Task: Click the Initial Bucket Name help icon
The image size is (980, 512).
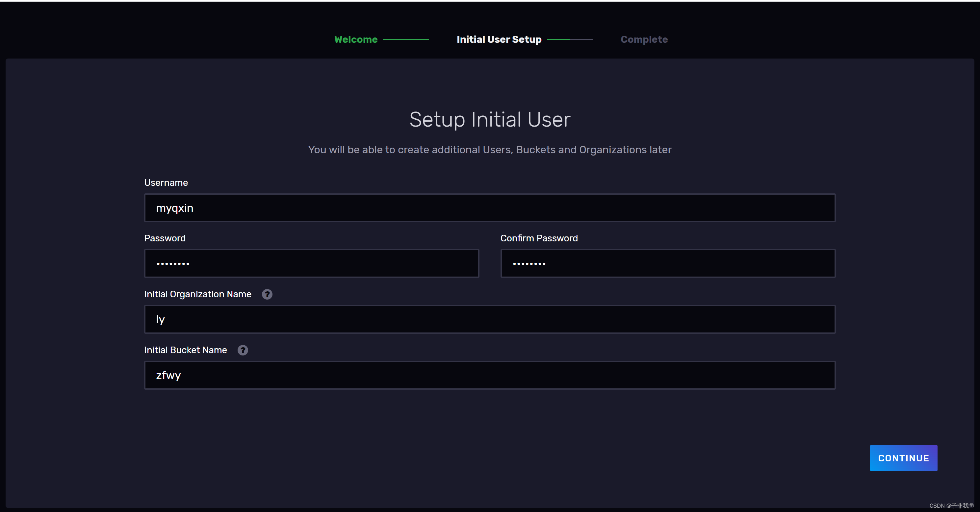Action: point(243,350)
